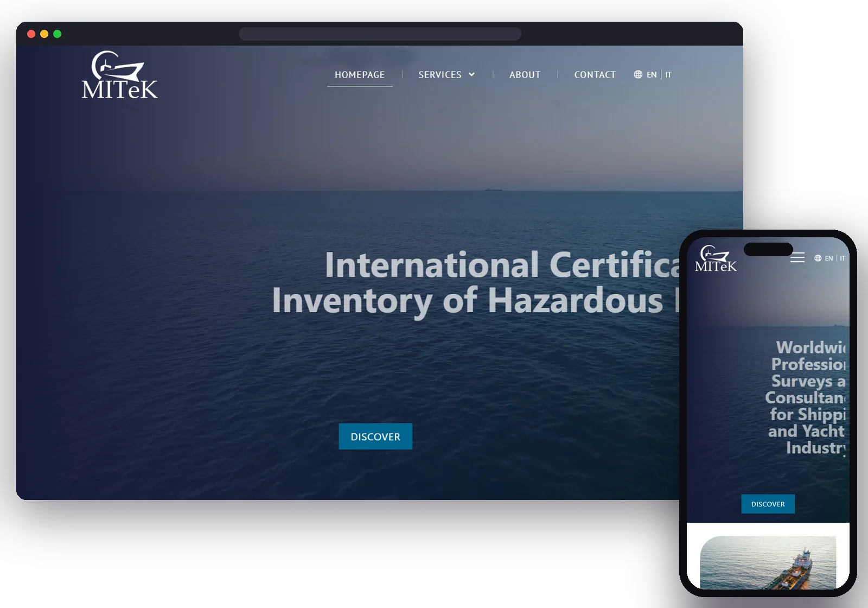
Task: Click the desktop DISCOVER button
Action: (x=375, y=436)
